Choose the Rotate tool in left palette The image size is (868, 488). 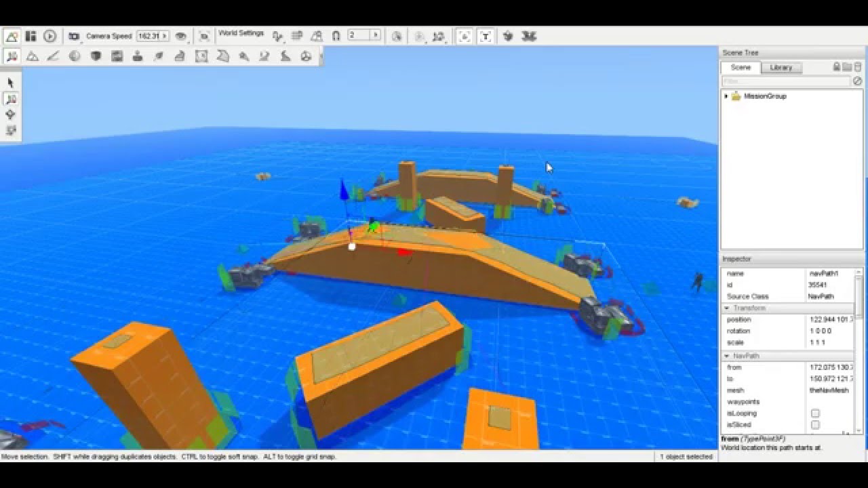point(10,115)
